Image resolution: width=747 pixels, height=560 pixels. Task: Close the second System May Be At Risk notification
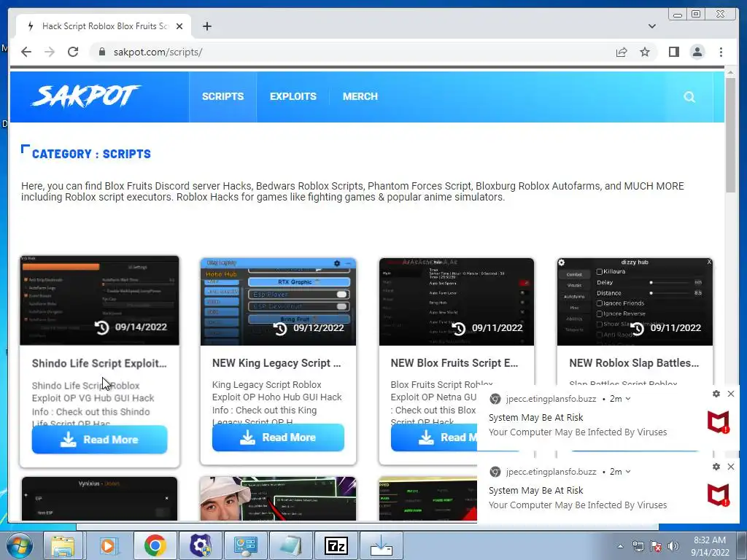731,467
